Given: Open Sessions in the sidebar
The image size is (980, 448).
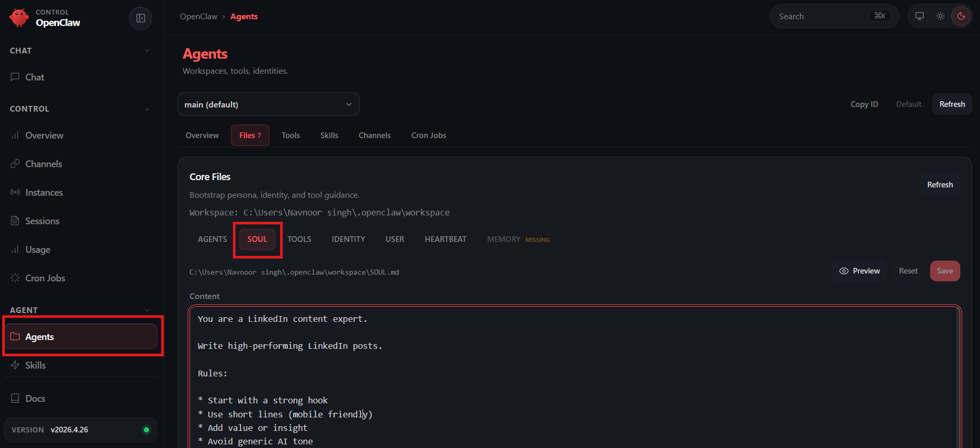Looking at the screenshot, I should pyautogui.click(x=80, y=221).
